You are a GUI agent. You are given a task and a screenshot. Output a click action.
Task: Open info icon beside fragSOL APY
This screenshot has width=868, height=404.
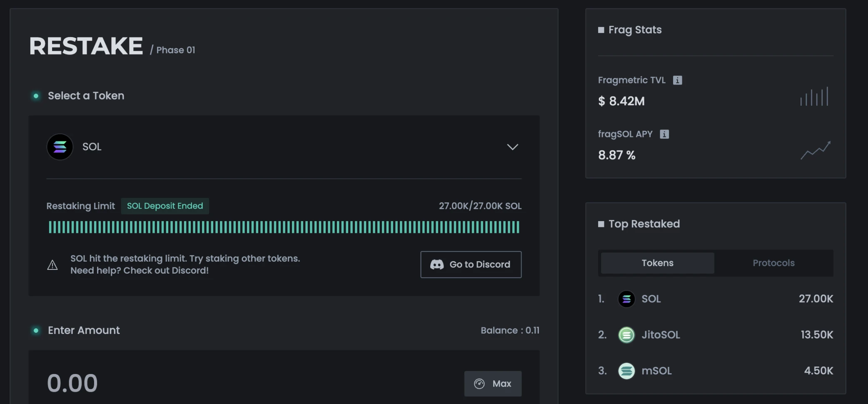664,134
